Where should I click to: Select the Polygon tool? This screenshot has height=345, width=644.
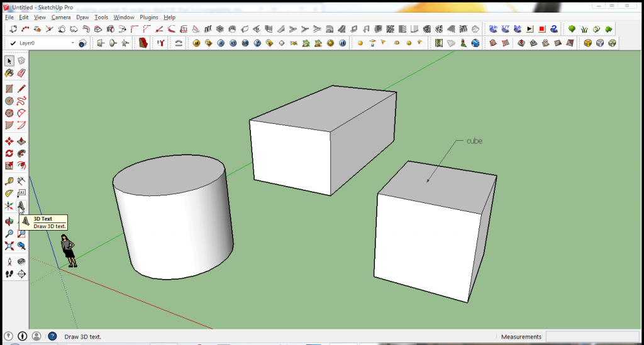point(9,113)
